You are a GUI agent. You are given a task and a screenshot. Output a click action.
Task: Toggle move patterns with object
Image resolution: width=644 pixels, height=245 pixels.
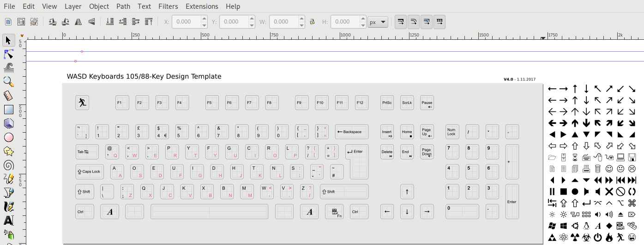point(439,22)
